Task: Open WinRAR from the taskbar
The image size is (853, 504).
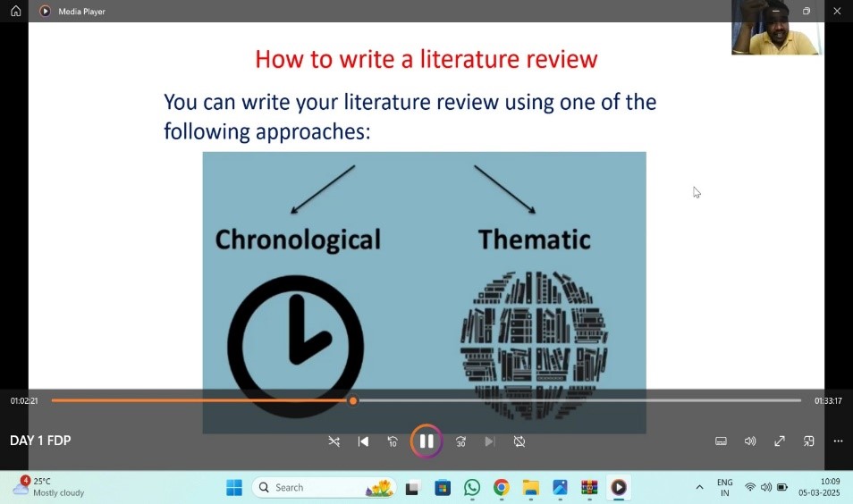Action: (x=589, y=488)
